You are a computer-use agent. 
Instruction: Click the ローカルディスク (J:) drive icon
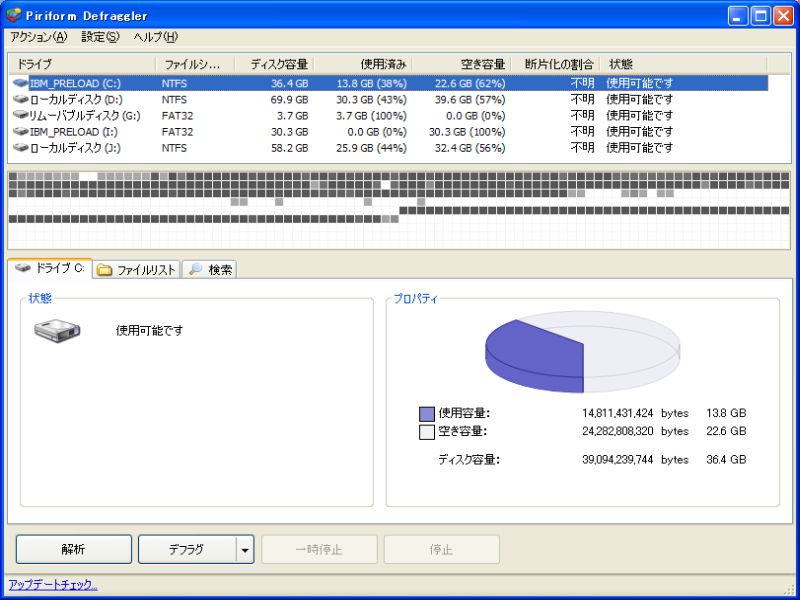tap(21, 148)
